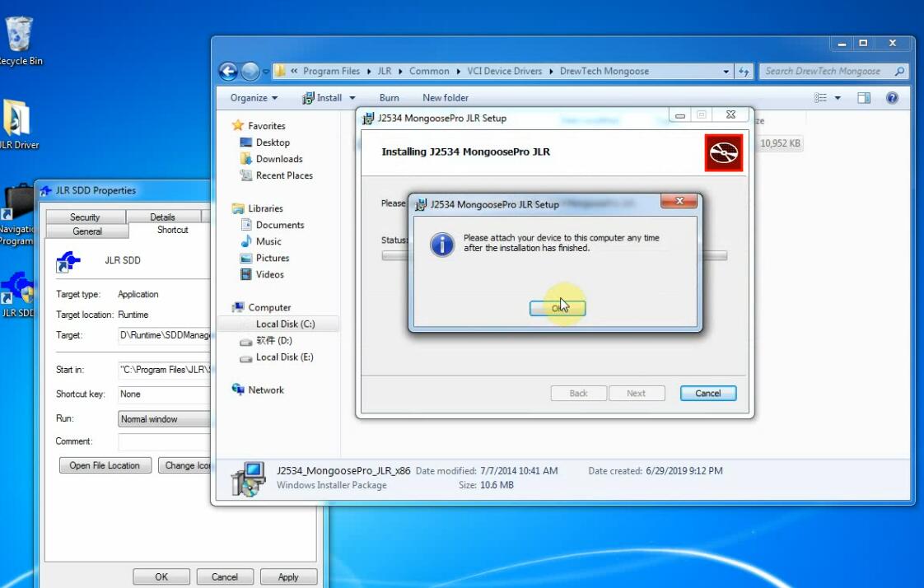The height and width of the screenshot is (588, 924).
Task: Click the Target field in JLR SDD Properties
Action: tap(165, 335)
